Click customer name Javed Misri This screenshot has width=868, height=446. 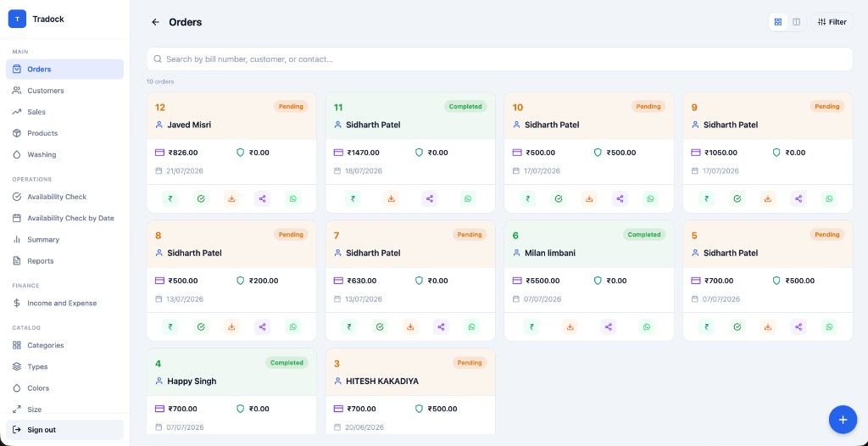(x=189, y=125)
